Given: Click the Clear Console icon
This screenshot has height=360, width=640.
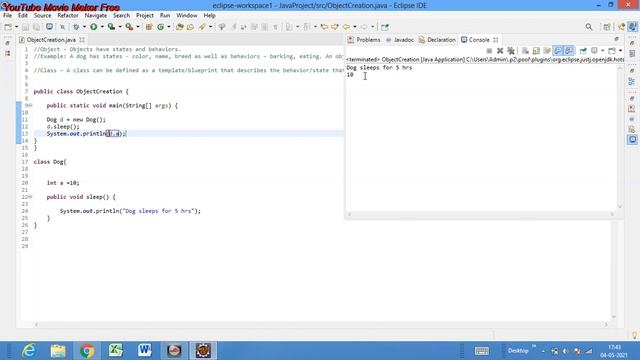Looking at the screenshot, I should [x=525, y=51].
